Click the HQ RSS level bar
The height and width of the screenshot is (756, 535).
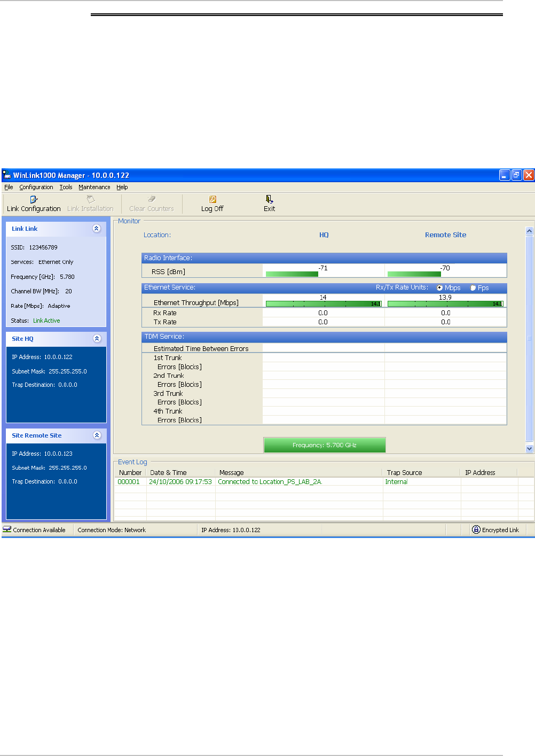point(292,274)
